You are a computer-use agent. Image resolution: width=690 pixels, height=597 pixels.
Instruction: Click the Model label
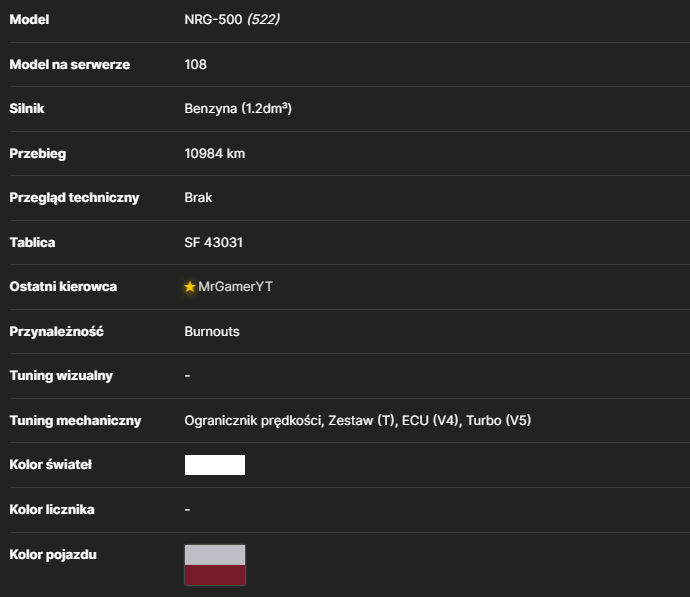point(29,19)
